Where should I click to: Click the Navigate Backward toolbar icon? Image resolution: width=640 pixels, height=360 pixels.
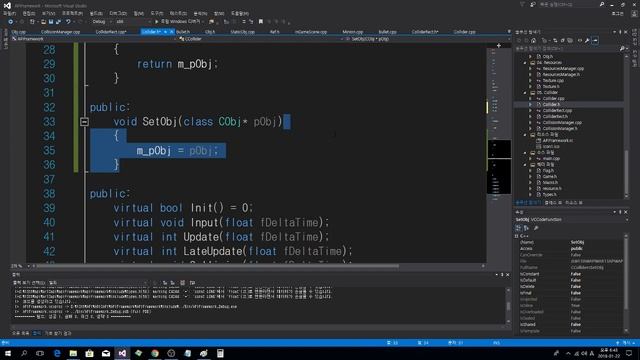tap(11, 22)
